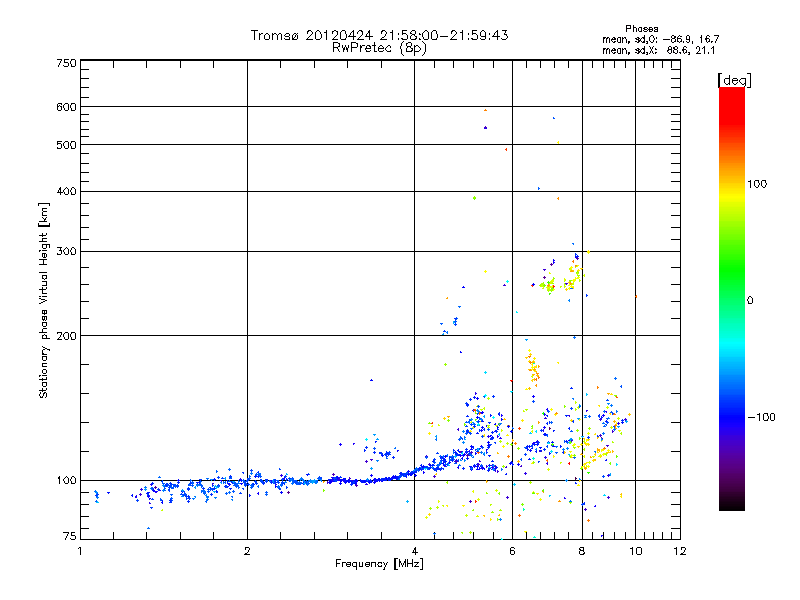The height and width of the screenshot is (600, 800).
Task: Click the y-axis title 'Stationary phase Virtual Height [km]'
Action: 44,300
